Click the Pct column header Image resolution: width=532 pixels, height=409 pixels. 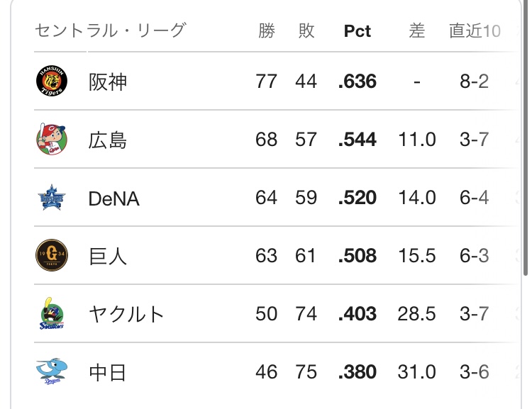[x=358, y=31]
